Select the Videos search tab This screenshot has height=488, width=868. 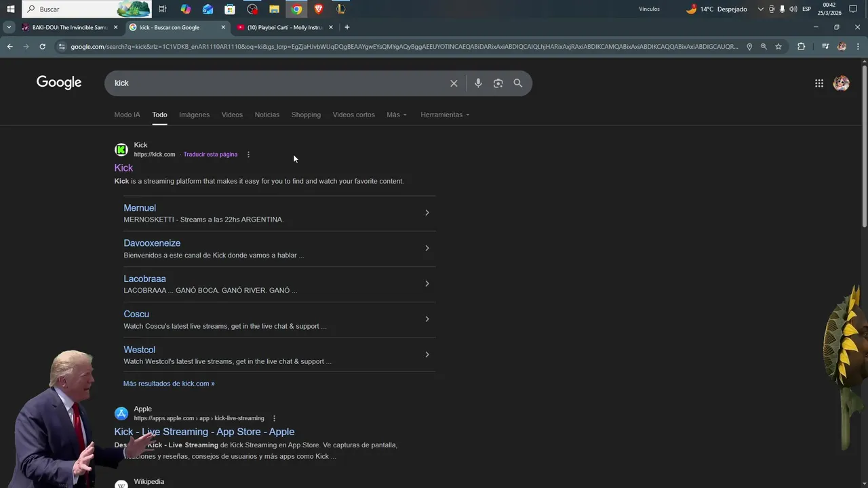click(x=232, y=115)
